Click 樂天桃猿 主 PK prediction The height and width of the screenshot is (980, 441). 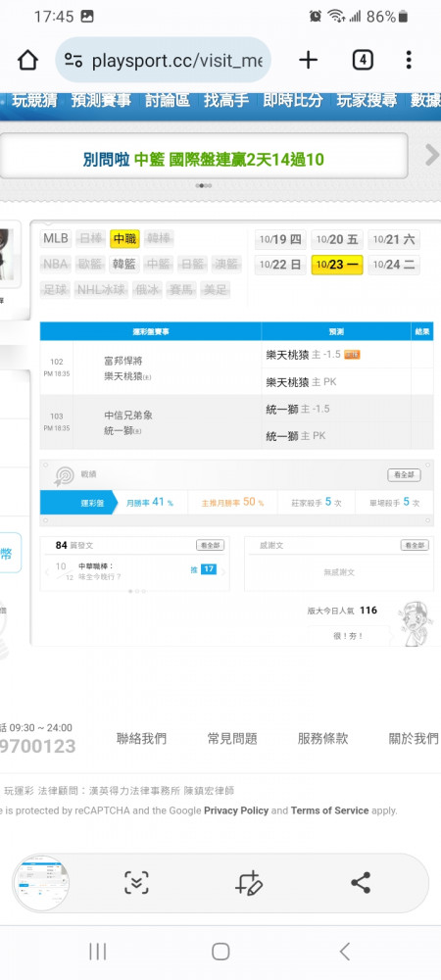[x=301, y=382]
